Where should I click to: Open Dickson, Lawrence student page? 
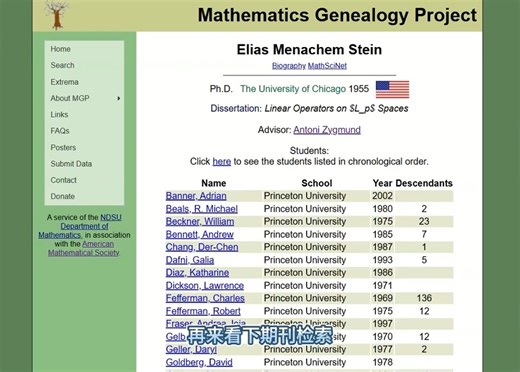point(205,286)
